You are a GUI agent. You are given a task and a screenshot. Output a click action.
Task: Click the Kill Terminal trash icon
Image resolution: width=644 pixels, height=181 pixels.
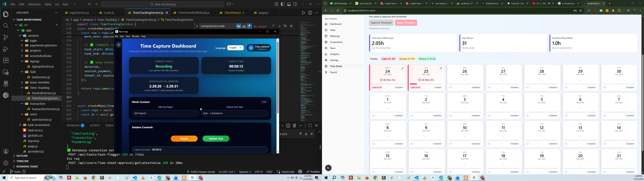tap(294, 126)
